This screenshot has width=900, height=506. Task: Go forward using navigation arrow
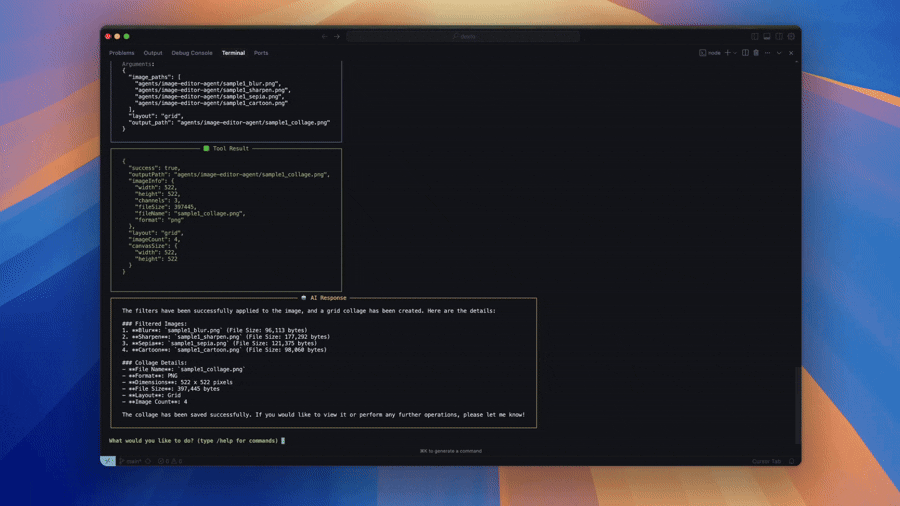pyautogui.click(x=337, y=36)
